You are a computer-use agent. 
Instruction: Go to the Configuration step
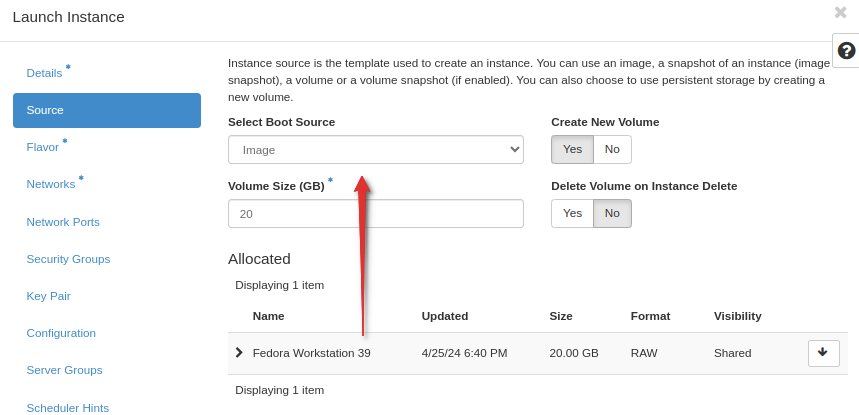[61, 333]
